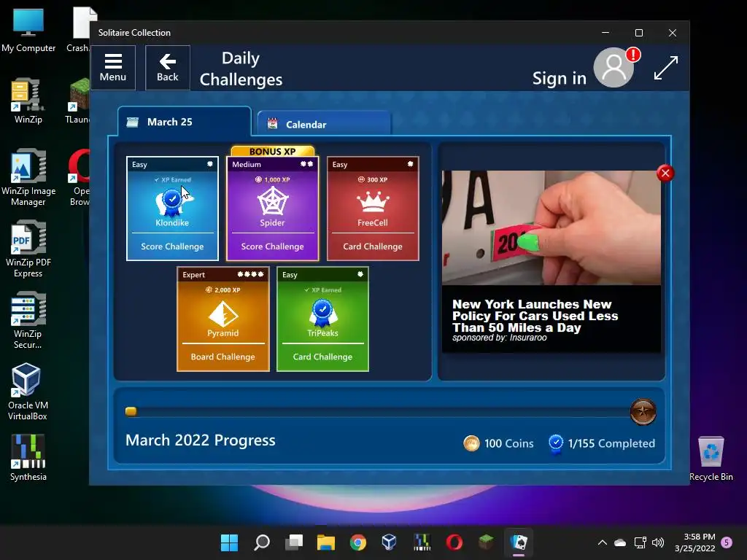Open the clock showing 3:58 PM
Image resolution: width=747 pixels, height=560 pixels.
point(695,542)
